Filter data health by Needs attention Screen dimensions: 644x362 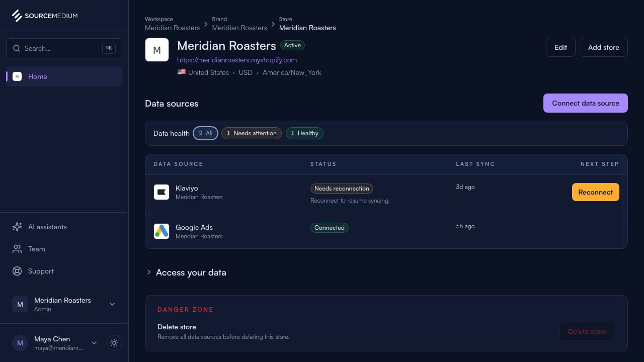coord(252,133)
